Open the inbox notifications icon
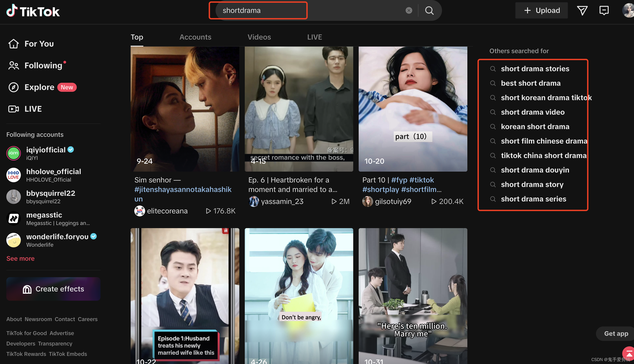 tap(604, 10)
